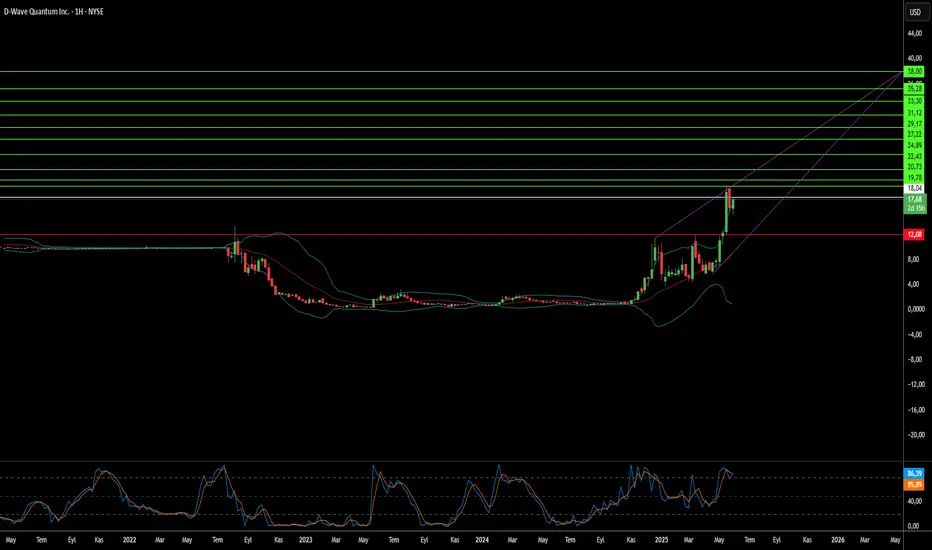Click the current price label 17,68

coord(914,199)
